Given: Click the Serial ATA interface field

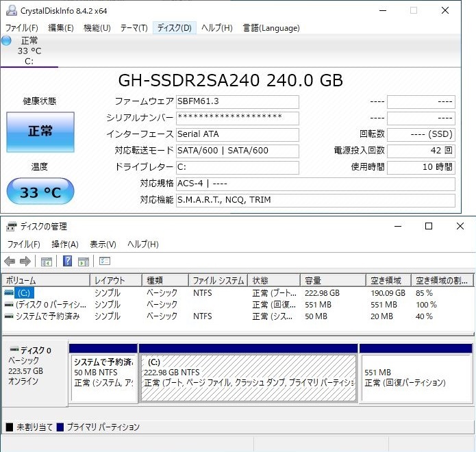Looking at the screenshot, I should [x=238, y=134].
